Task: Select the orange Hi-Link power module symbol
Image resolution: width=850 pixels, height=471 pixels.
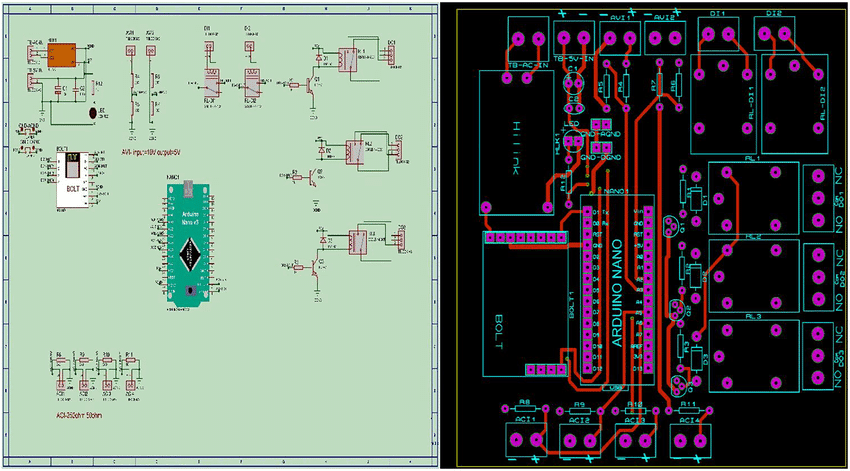Action: 64,56
